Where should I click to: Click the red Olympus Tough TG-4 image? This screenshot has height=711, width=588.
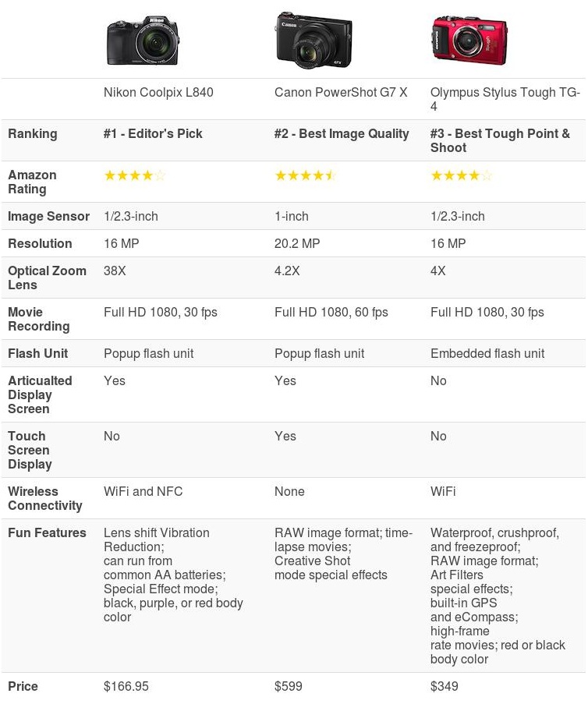pyautogui.click(x=469, y=41)
